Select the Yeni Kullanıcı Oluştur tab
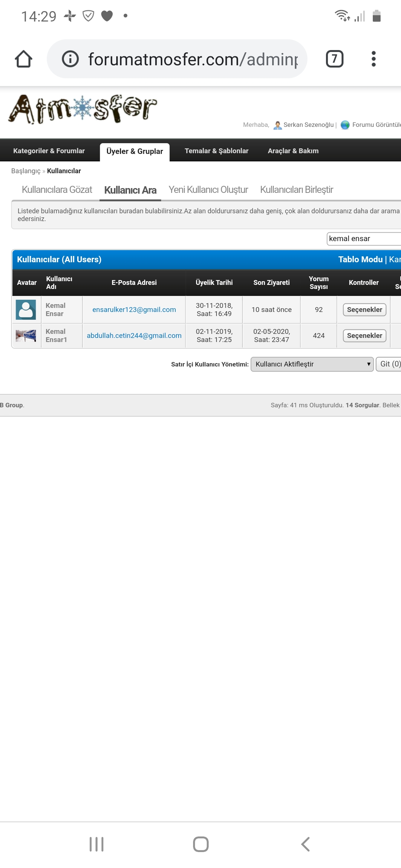 point(208,190)
